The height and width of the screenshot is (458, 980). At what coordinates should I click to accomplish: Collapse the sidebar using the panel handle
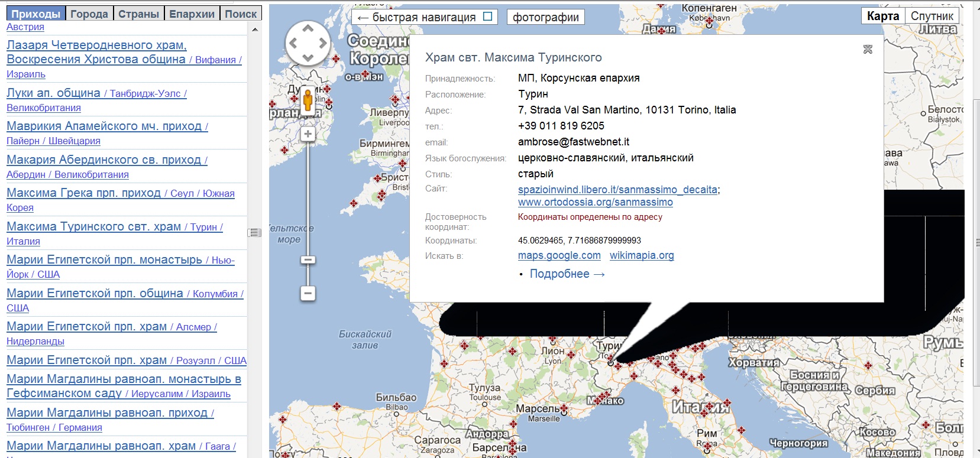[x=254, y=233]
